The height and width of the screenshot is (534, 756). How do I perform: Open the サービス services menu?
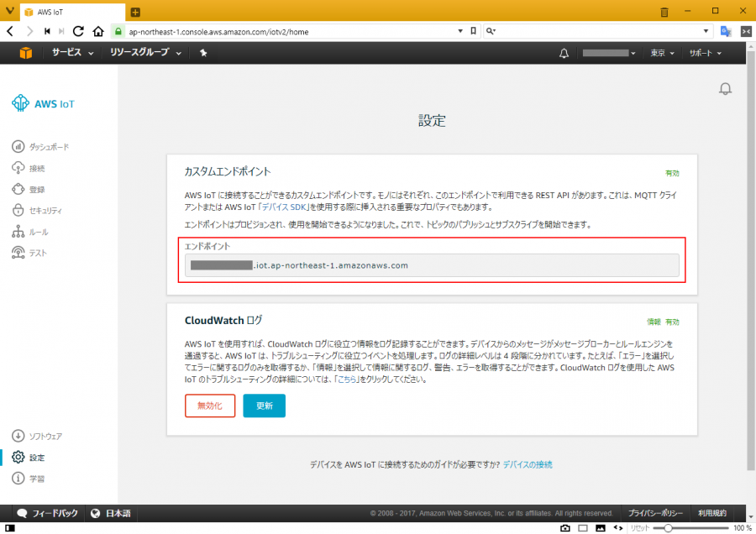[x=72, y=53]
